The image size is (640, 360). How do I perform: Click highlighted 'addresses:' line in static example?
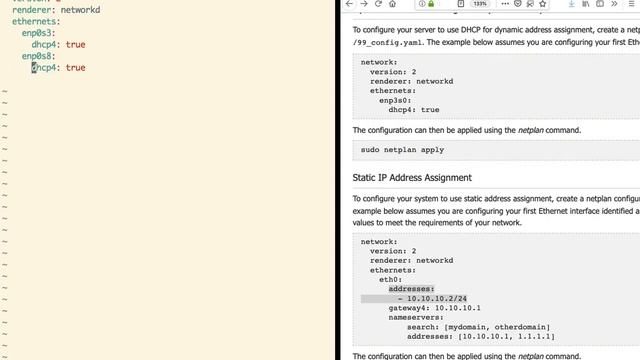point(411,289)
